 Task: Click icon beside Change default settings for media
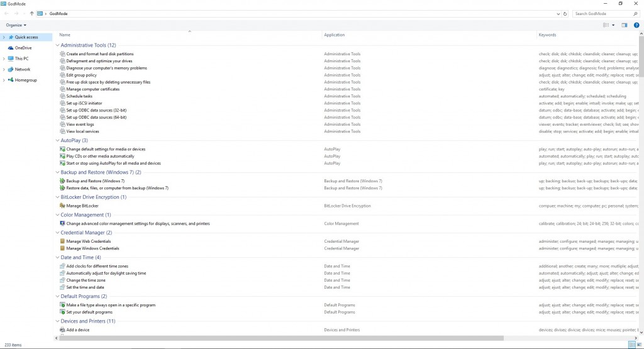(62, 149)
